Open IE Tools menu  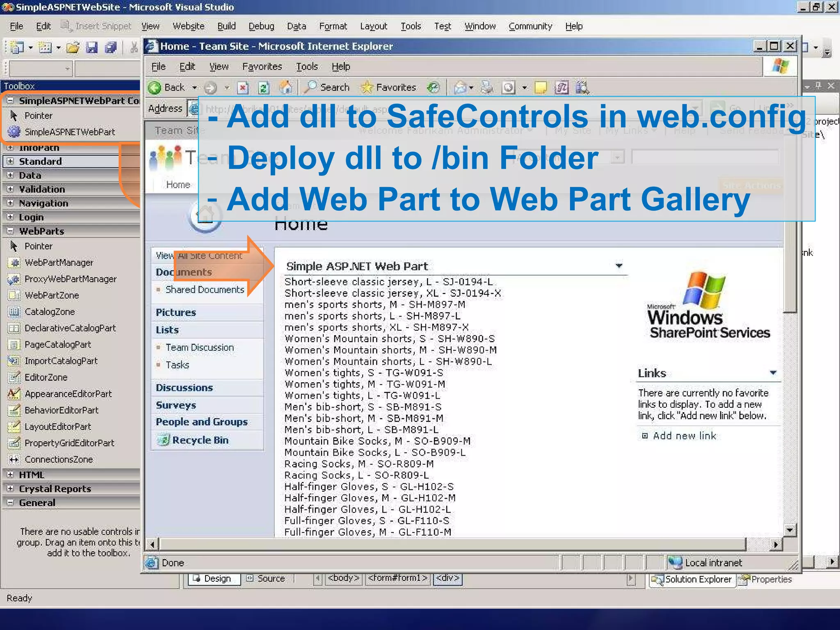pyautogui.click(x=307, y=66)
